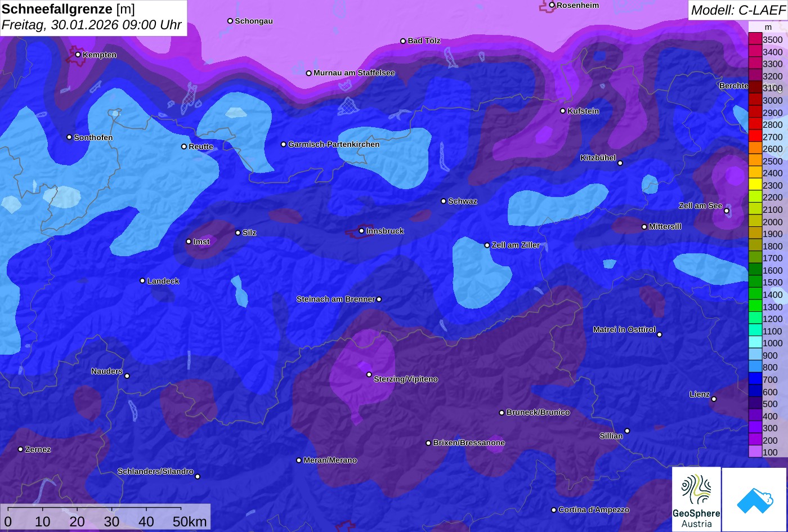Select the "Zell am Ziller" label
Screen dimensions: 788x532
tap(516, 245)
